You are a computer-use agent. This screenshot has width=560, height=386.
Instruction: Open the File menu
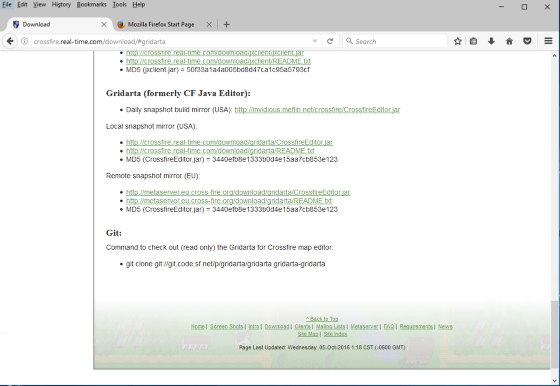[7, 5]
